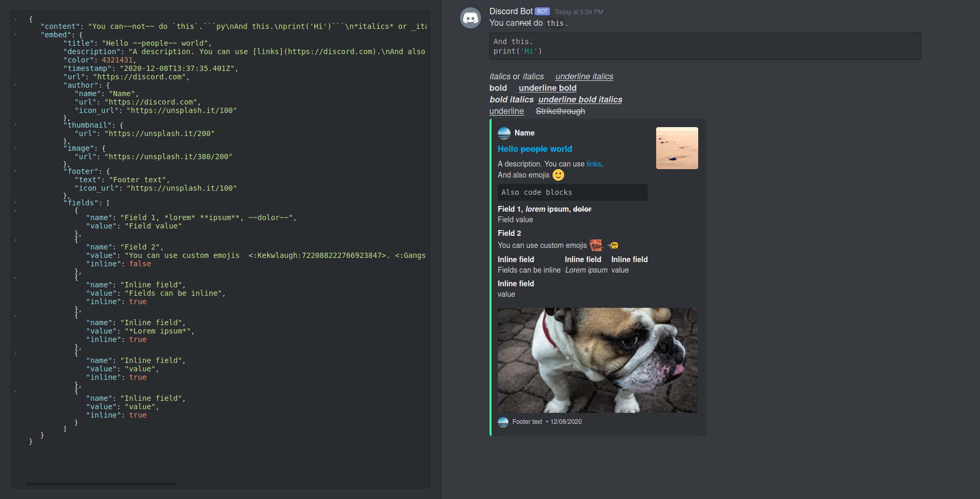Open the "Hello people world" embed title link
Screen dimensions: 980x499
click(535, 149)
